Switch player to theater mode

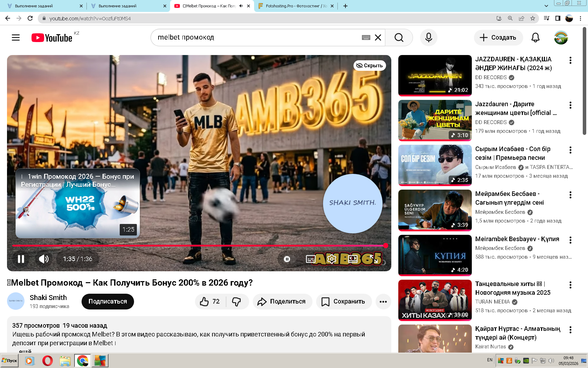pos(353,259)
